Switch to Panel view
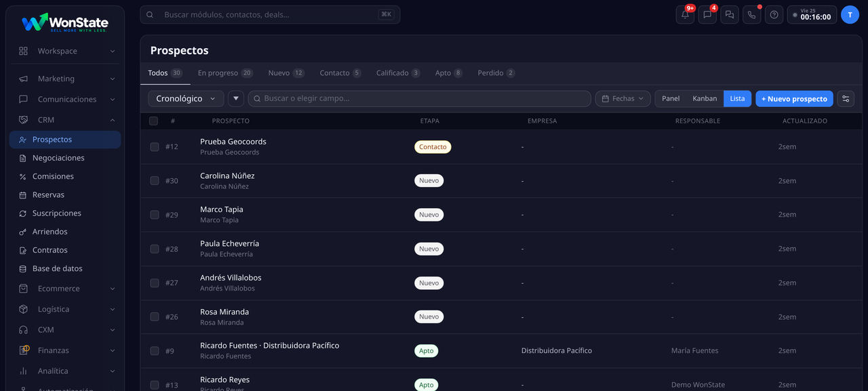This screenshot has width=868, height=391. (x=671, y=98)
